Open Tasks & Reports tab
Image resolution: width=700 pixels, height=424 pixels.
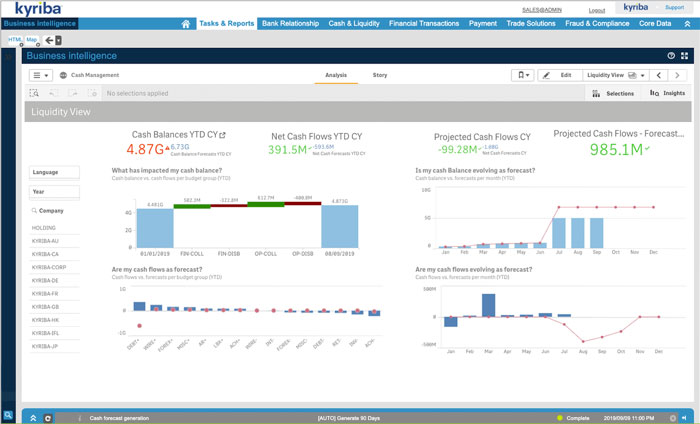[226, 24]
